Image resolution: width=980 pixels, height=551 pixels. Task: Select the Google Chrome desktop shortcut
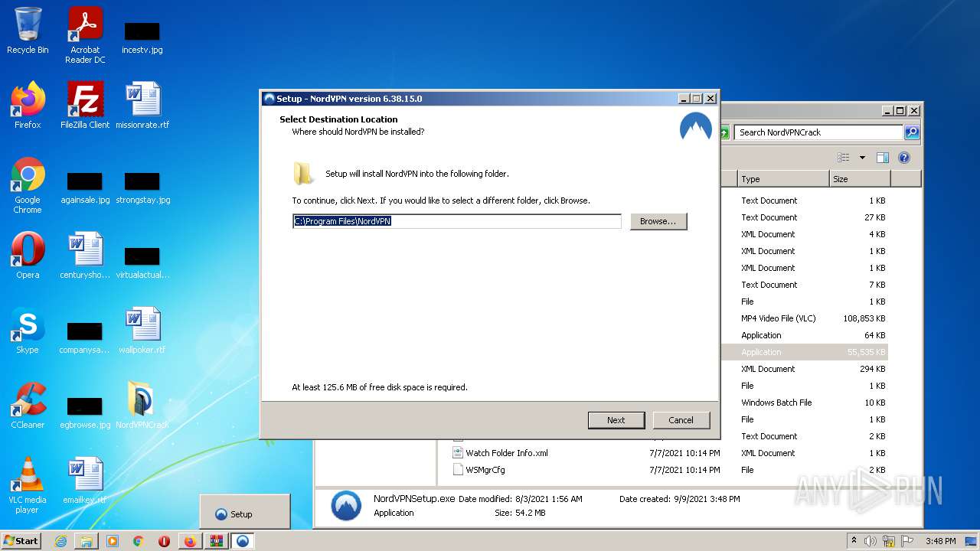28,185
